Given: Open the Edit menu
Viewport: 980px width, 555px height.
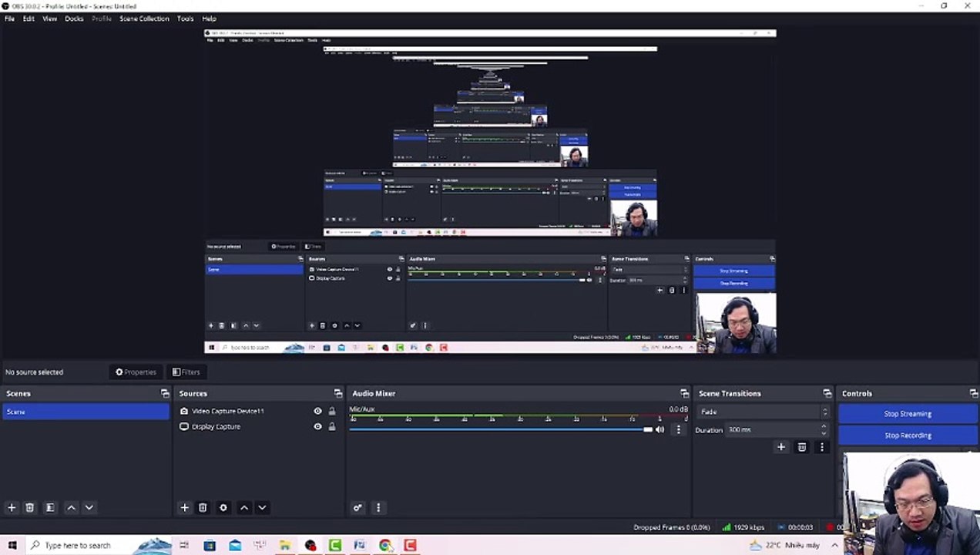Looking at the screenshot, I should pyautogui.click(x=29, y=18).
